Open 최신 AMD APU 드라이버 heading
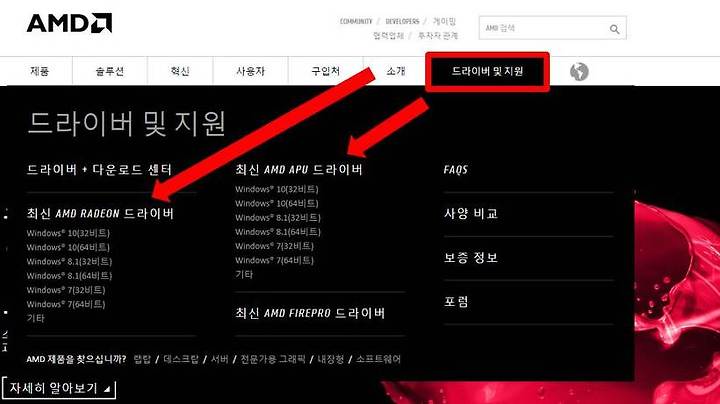 (x=299, y=170)
